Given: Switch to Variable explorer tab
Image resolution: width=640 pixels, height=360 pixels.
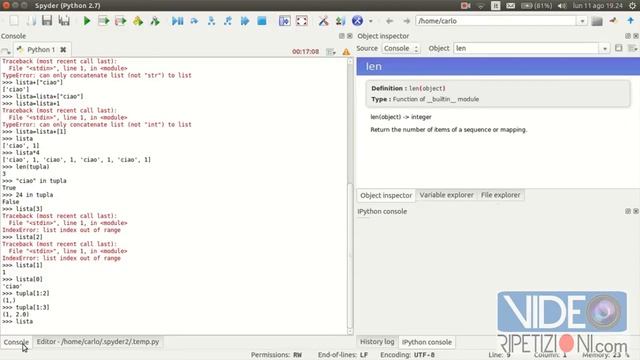Looking at the screenshot, I should click(x=447, y=195).
